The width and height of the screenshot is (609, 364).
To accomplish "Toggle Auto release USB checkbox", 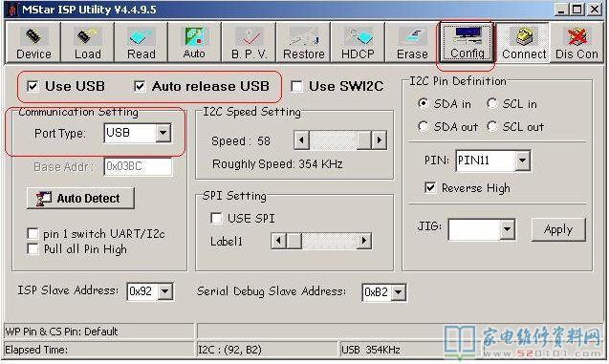I will 140,86.
